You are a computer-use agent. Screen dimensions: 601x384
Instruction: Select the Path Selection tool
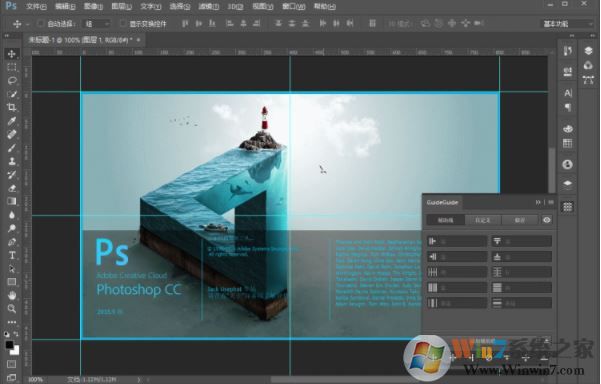[12, 269]
